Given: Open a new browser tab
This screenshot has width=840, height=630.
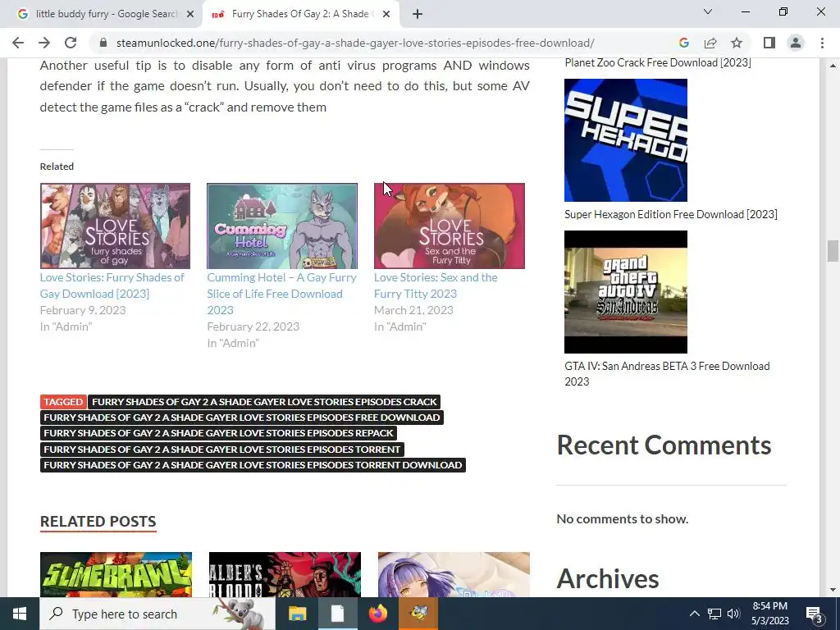Looking at the screenshot, I should (x=418, y=14).
